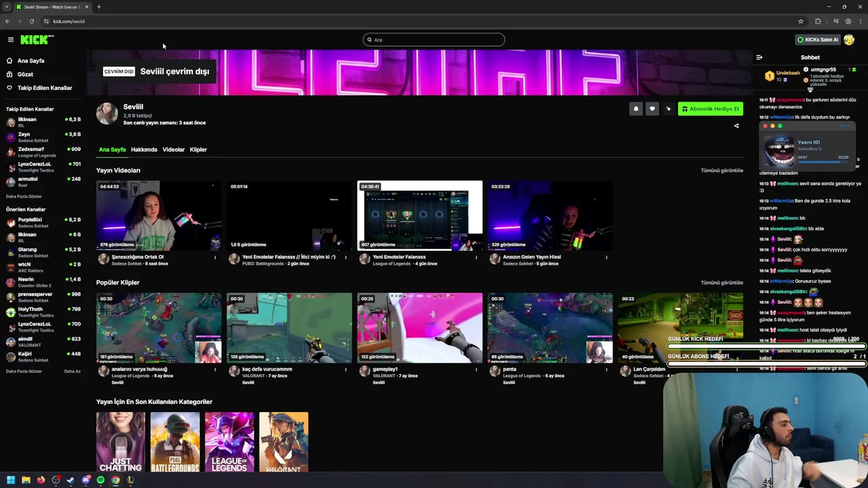Open the tab search dropdown arrow
868x488 pixels.
6,7
